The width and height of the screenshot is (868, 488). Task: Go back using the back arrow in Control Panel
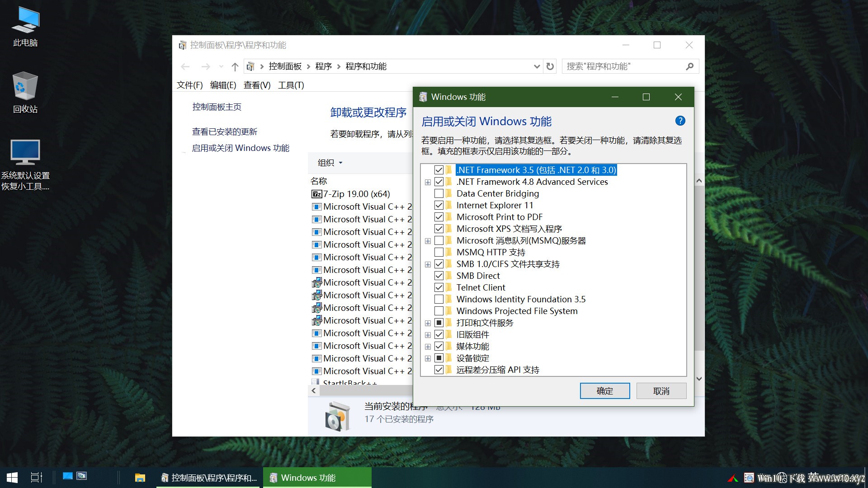pyautogui.click(x=185, y=66)
